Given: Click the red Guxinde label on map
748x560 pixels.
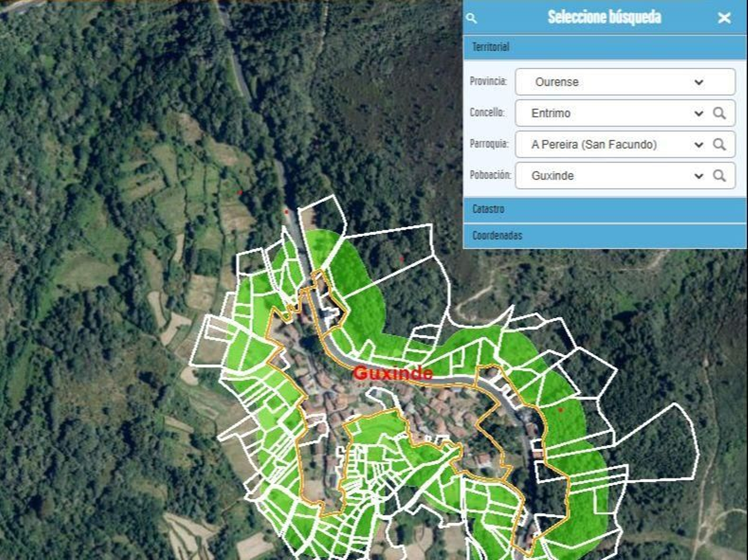Looking at the screenshot, I should tap(393, 373).
